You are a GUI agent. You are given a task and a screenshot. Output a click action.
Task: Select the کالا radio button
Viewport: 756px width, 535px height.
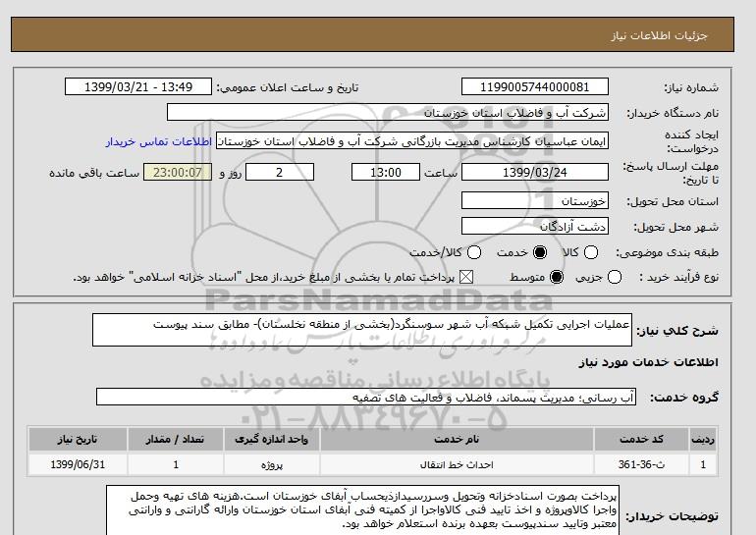[x=591, y=252]
